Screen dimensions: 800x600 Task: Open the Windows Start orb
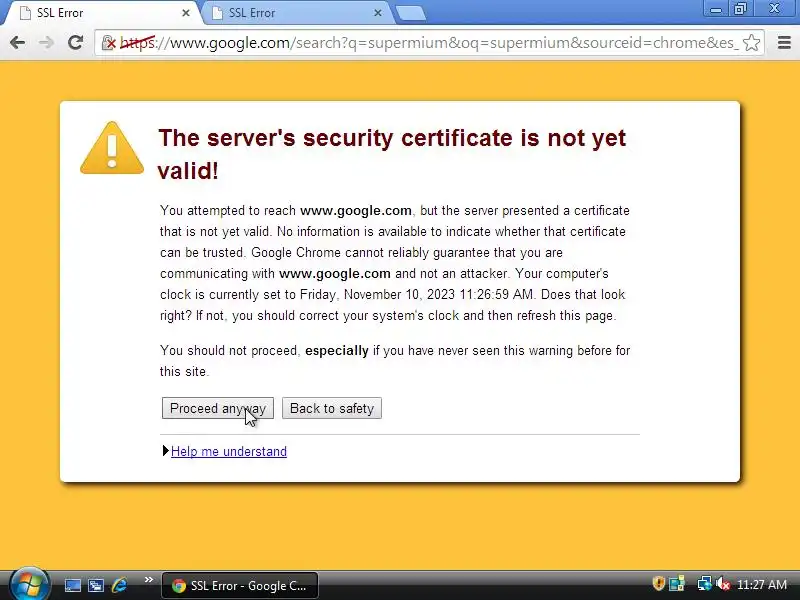pos(30,584)
